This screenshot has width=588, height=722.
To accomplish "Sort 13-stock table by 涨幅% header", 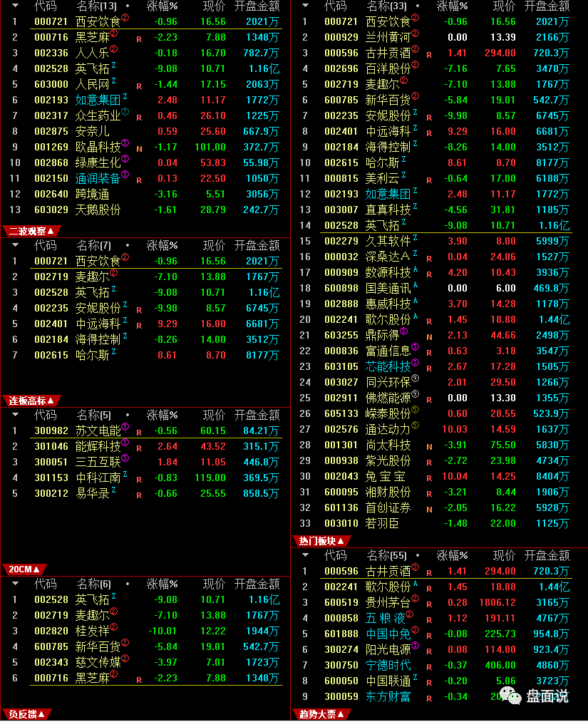I will pos(162,6).
